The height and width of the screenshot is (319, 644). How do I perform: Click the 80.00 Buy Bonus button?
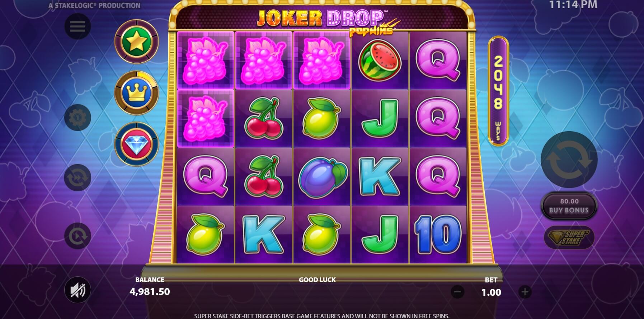[569, 206]
